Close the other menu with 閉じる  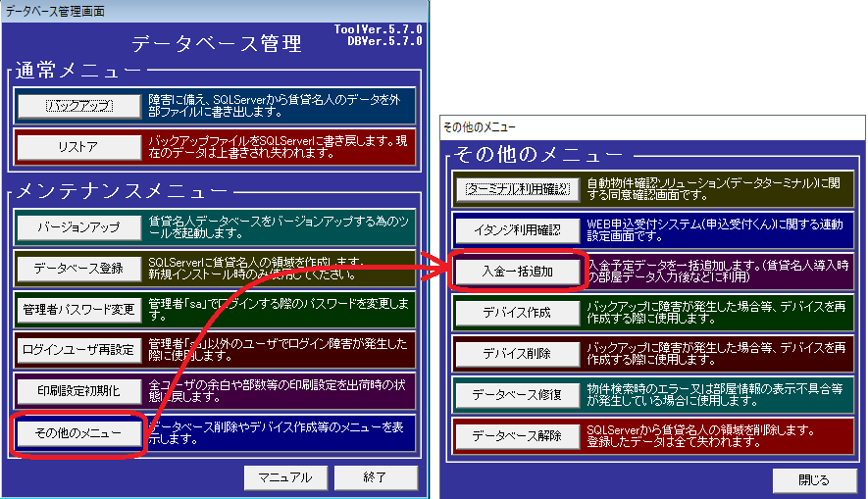pyautogui.click(x=813, y=480)
